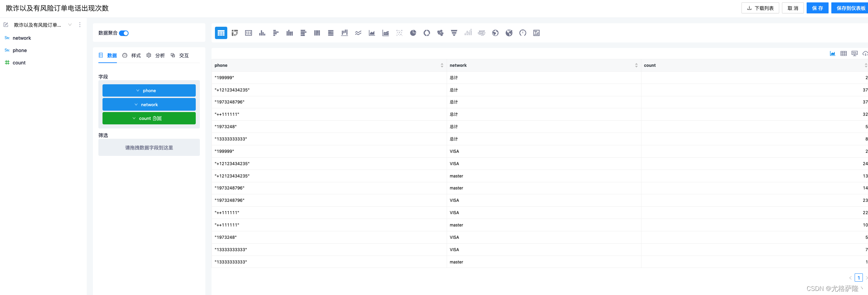Select the funnel chart type
Viewport: 868px width, 295px height.
(x=454, y=33)
